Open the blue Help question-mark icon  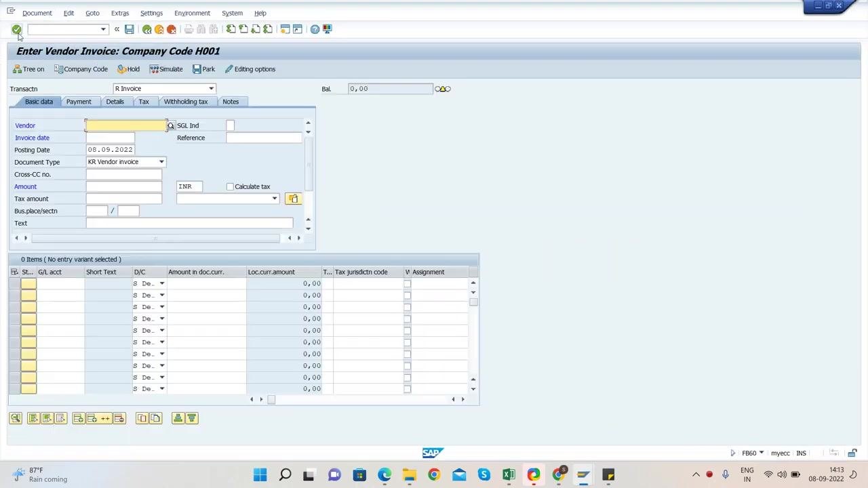click(315, 29)
